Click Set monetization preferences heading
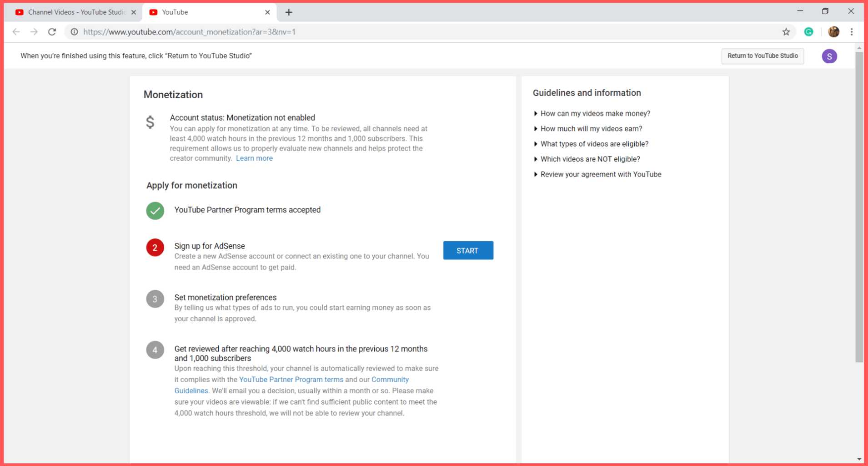868x466 pixels. [226, 297]
